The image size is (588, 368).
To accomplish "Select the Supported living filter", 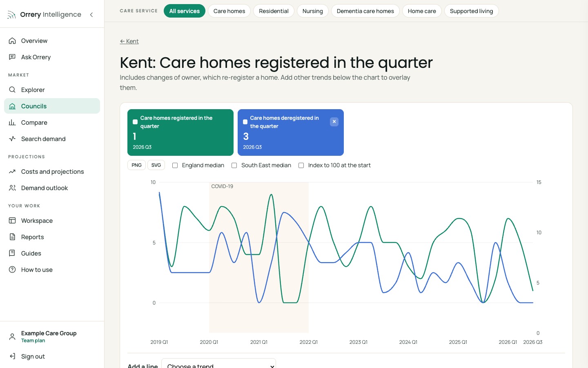I will point(472,11).
